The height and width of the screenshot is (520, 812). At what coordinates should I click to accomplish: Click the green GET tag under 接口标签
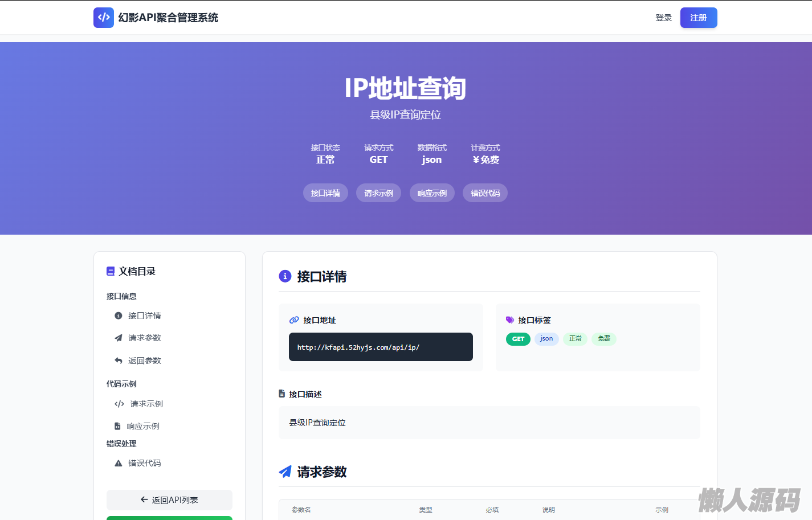click(x=518, y=339)
